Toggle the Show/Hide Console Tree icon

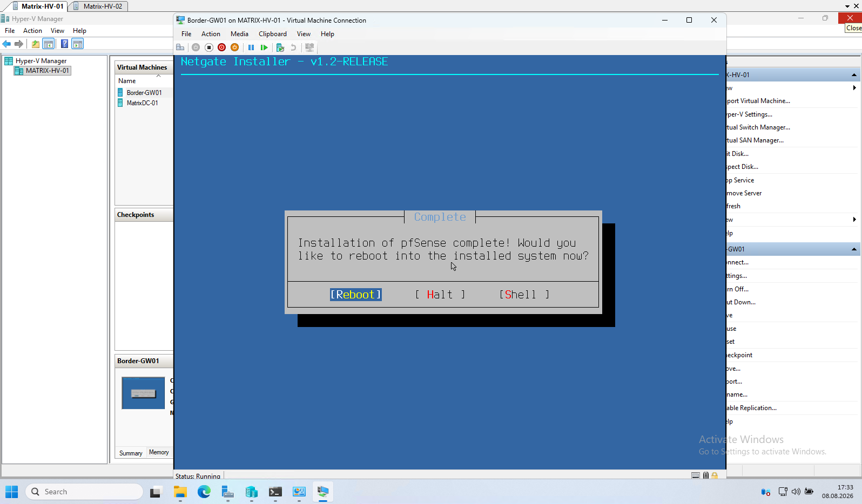tap(49, 44)
